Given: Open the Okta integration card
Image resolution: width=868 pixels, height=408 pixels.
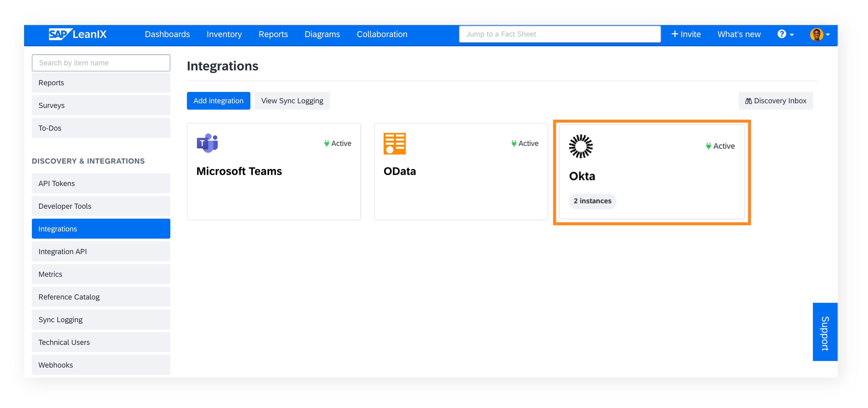Looking at the screenshot, I should [x=652, y=172].
